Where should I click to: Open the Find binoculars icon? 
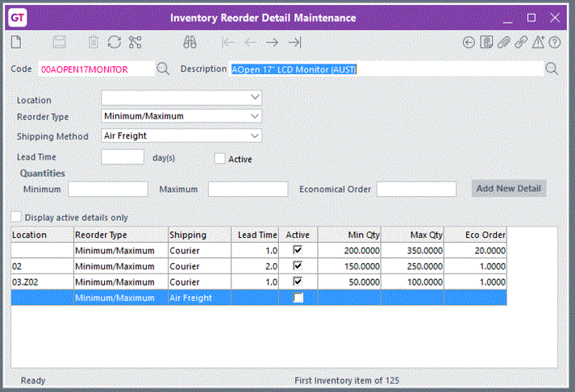(190, 43)
